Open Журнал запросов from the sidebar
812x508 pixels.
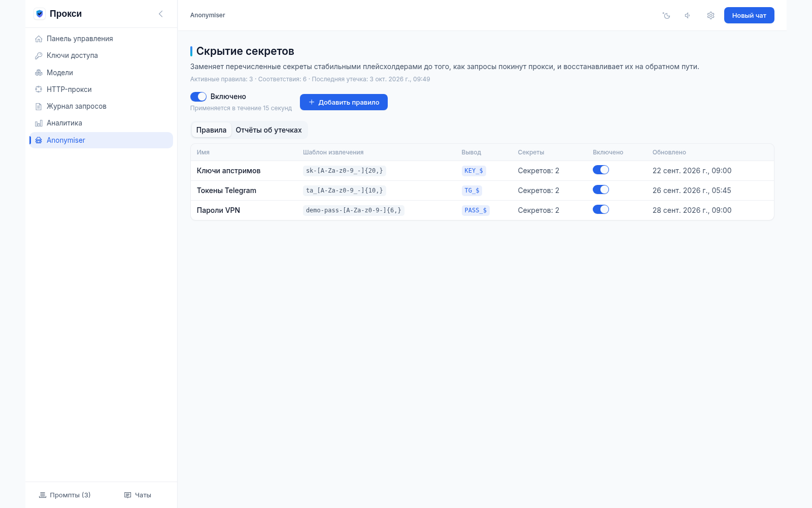(x=101, y=106)
